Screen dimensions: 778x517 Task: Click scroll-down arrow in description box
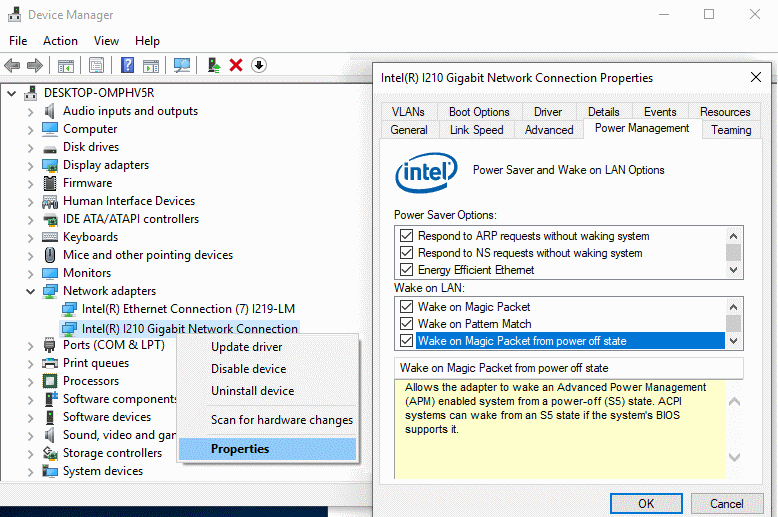tap(734, 457)
